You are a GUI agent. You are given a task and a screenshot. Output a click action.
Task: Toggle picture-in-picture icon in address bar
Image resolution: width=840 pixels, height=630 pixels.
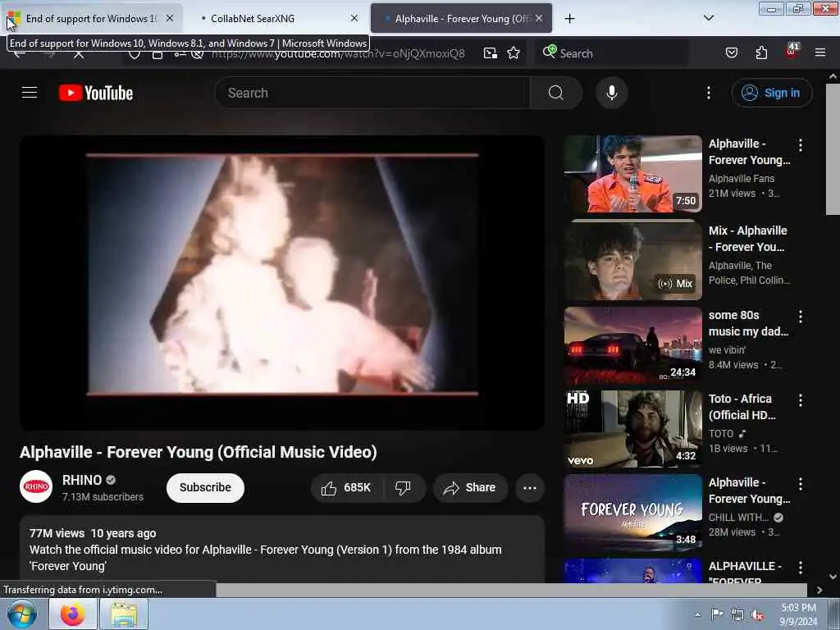click(490, 53)
